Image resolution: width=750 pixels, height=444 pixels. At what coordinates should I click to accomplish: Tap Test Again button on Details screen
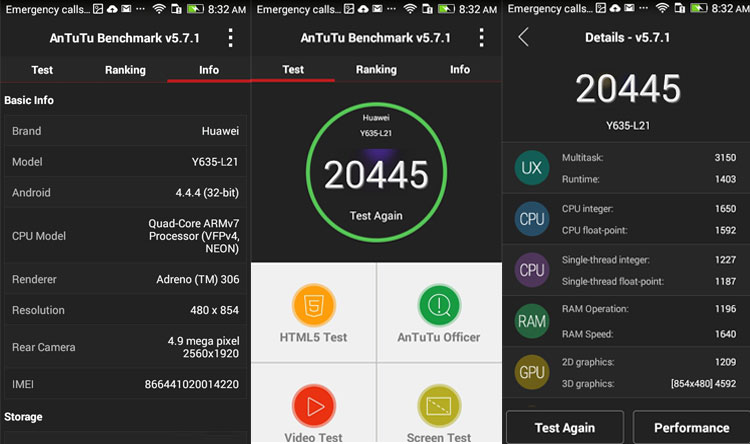coord(565,427)
